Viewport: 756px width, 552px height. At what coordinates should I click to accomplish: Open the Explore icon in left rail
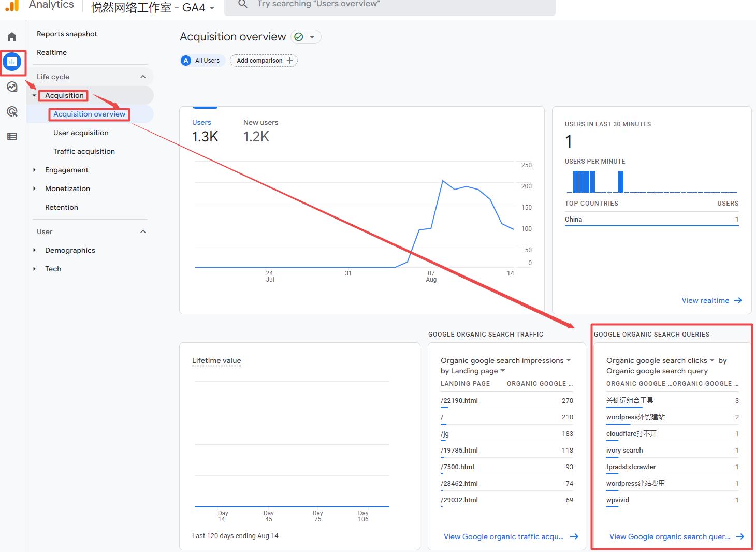click(x=12, y=86)
